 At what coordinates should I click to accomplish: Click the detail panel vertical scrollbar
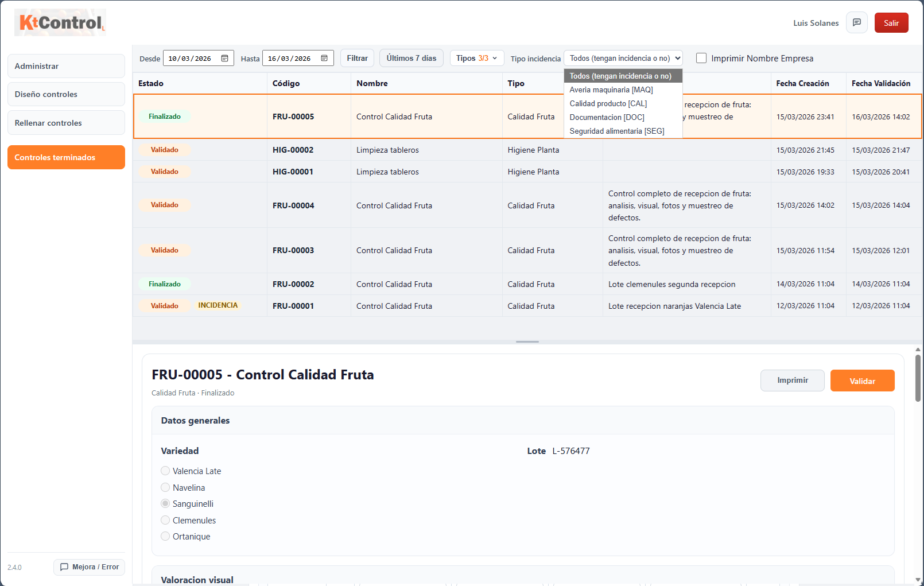click(918, 379)
